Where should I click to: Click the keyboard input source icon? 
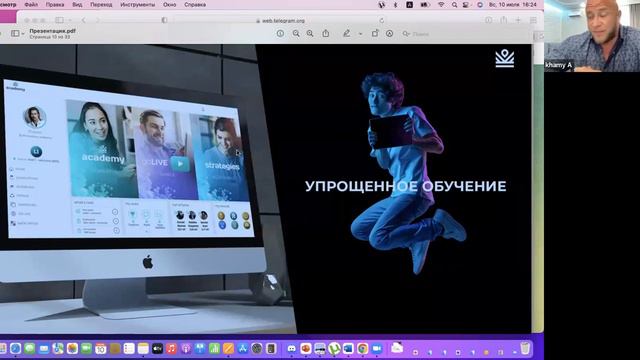pyautogui.click(x=409, y=5)
